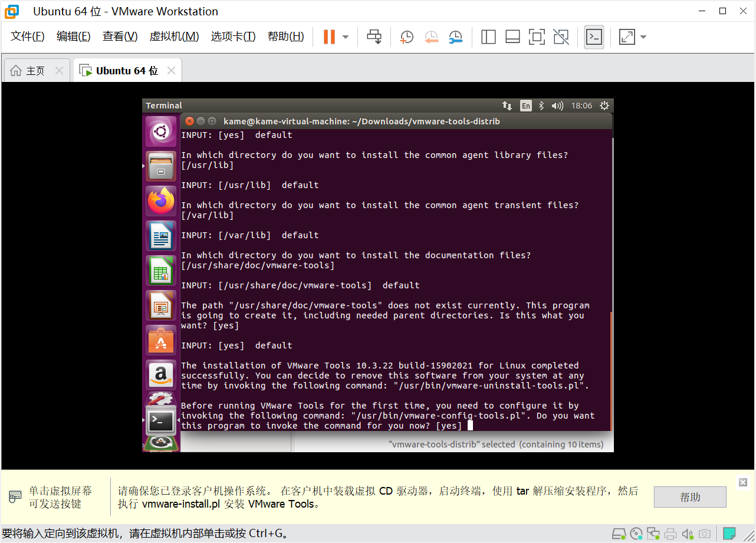This screenshot has width=756, height=543.
Task: Maximize the kame terminal window
Action: point(212,121)
